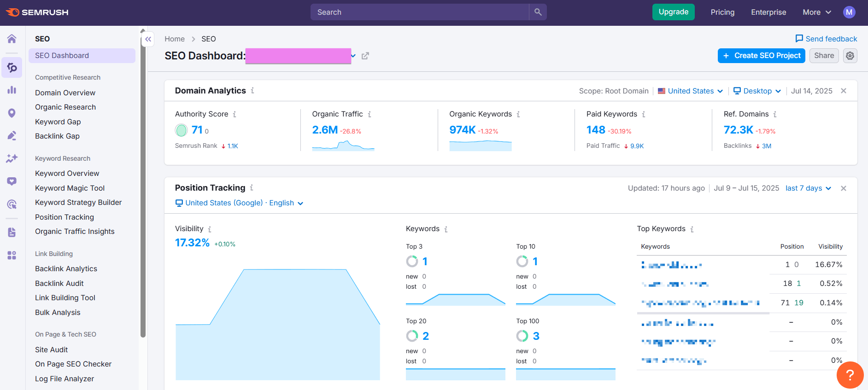868x390 pixels.
Task: Open Site Audit in sidebar
Action: 52,349
